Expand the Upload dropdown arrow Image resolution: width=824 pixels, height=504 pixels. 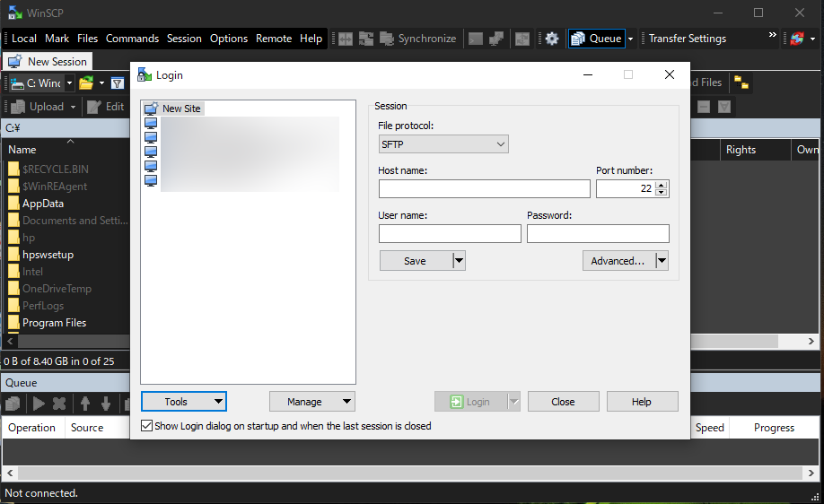tap(73, 107)
